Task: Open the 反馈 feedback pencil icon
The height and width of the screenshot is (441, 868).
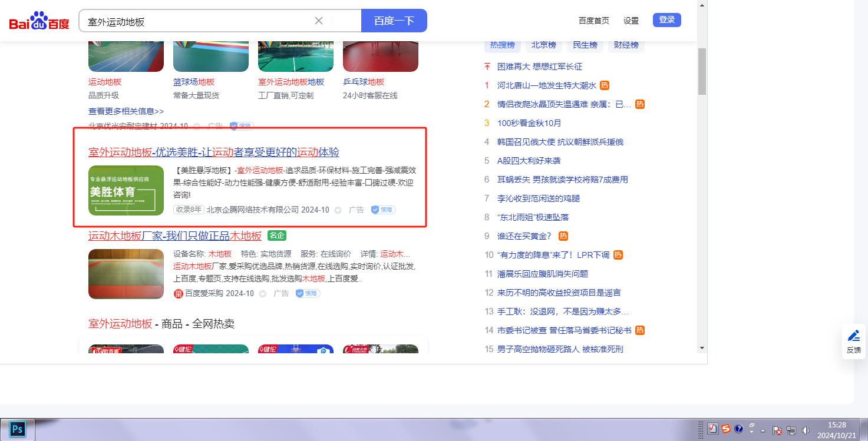Action: click(853, 336)
